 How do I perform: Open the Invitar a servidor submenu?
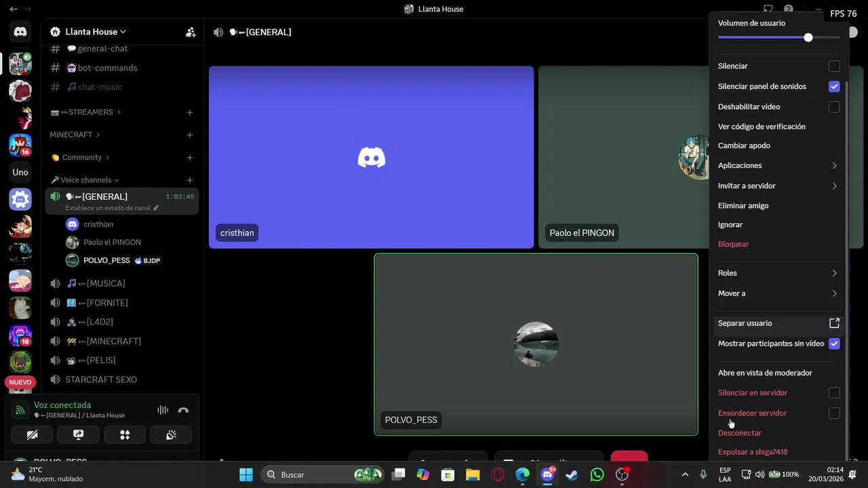coord(778,186)
